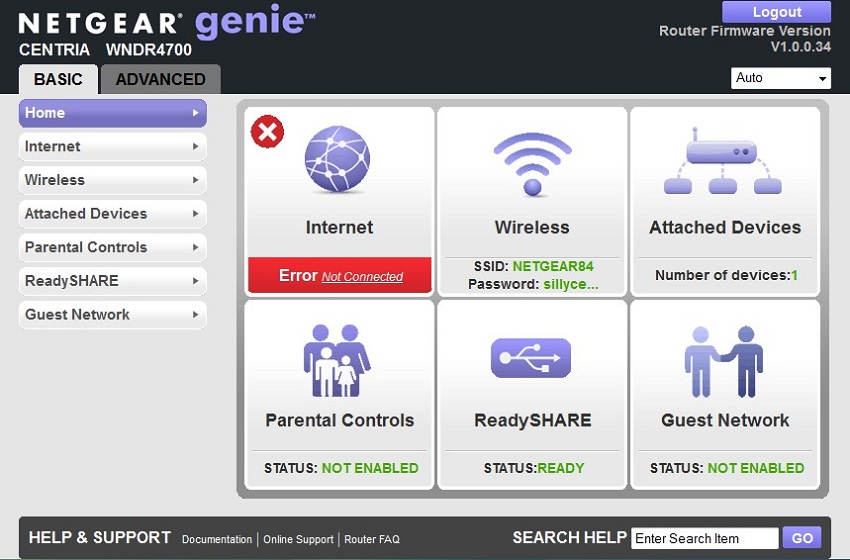Open ReadySHARE sidebar item
Screen dimensions: 850x560
point(113,281)
